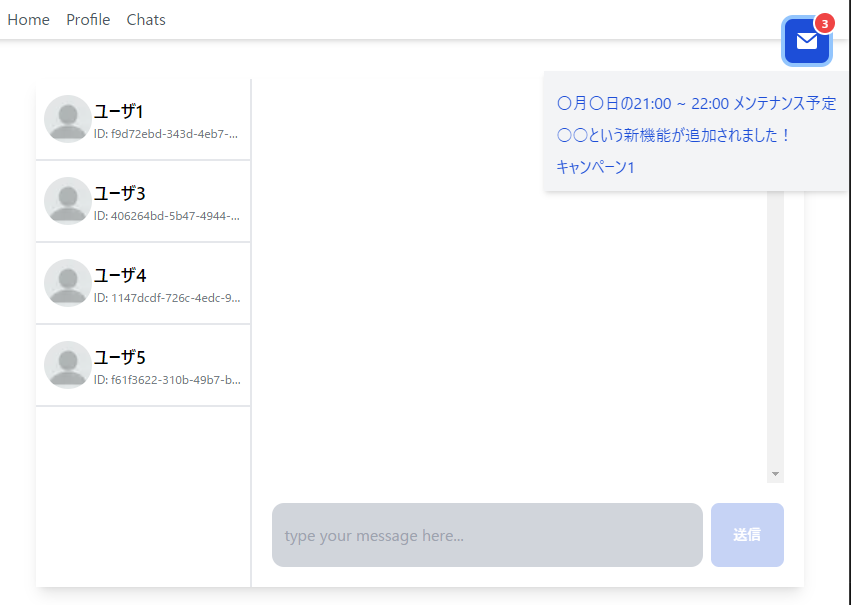
Task: Click the chat scrollbar down arrow
Action: 775,473
